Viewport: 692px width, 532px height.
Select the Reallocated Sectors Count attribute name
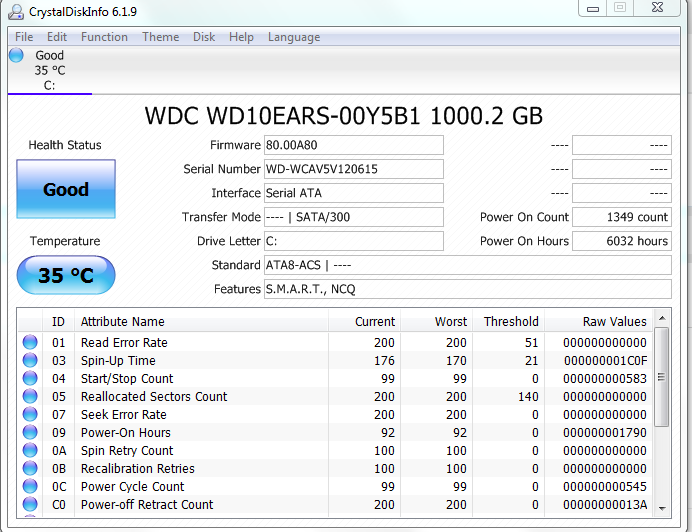(x=154, y=396)
